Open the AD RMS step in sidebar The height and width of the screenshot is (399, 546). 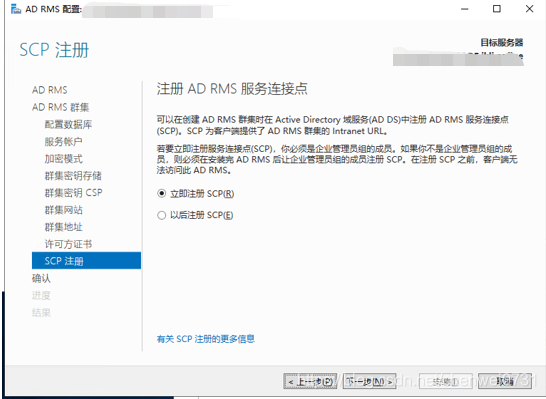(x=50, y=90)
